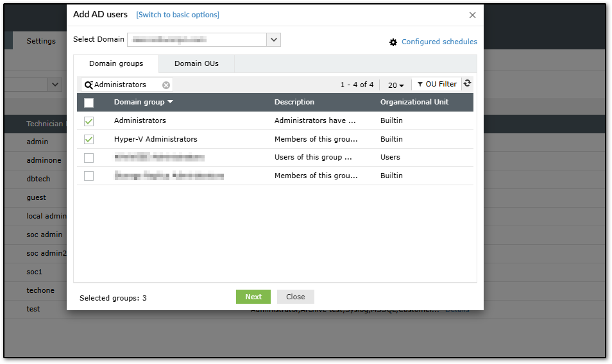
Task: Sort by Domain group column arrow
Action: [170, 102]
